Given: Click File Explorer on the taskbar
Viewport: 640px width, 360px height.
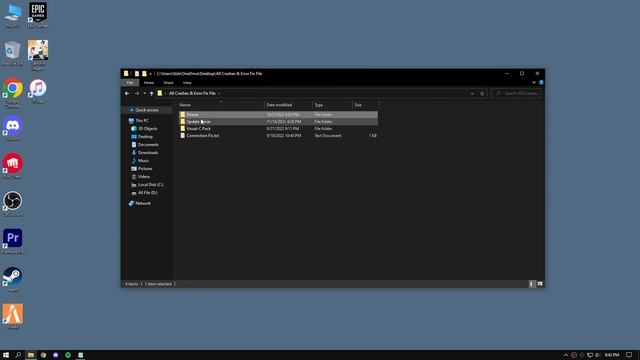Looking at the screenshot, I should pyautogui.click(x=31, y=355).
